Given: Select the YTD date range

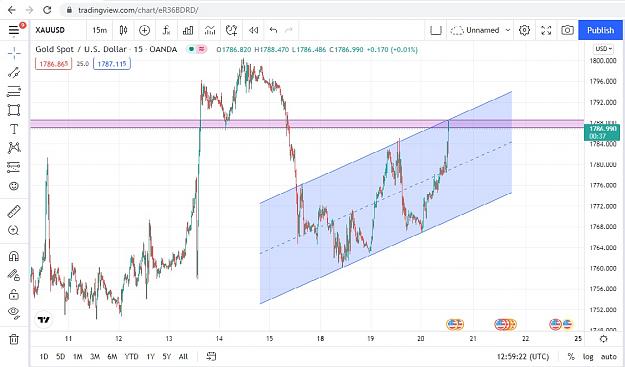Looking at the screenshot, I should [131, 356].
